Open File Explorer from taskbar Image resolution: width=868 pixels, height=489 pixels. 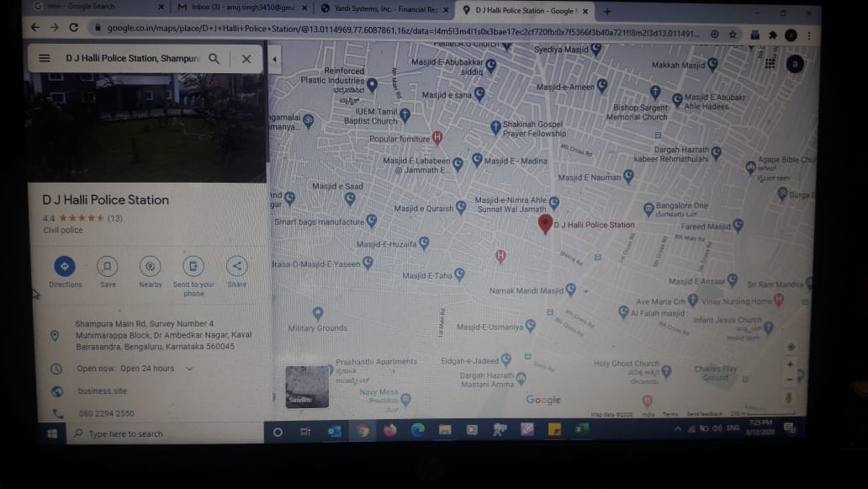tap(445, 429)
